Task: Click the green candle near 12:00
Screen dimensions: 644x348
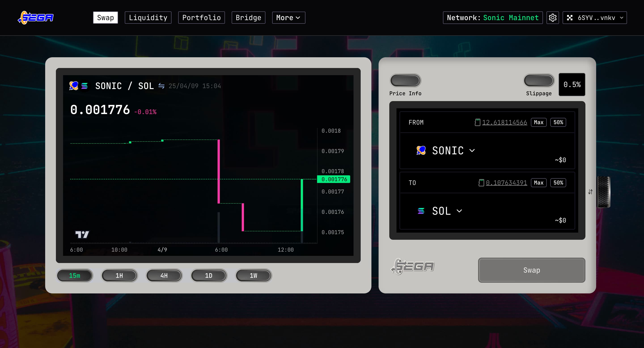Action: (x=302, y=205)
